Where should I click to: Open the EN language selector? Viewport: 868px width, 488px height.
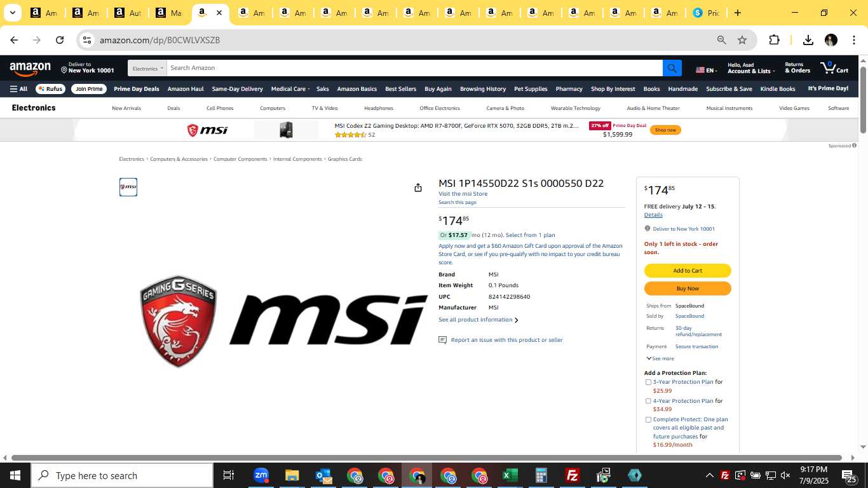[x=706, y=70]
